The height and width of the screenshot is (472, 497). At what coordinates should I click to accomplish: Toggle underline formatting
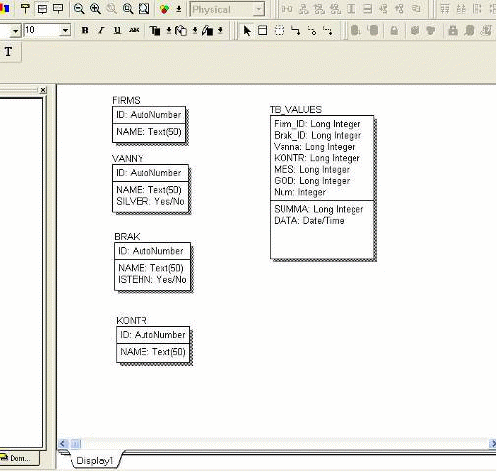(117, 31)
